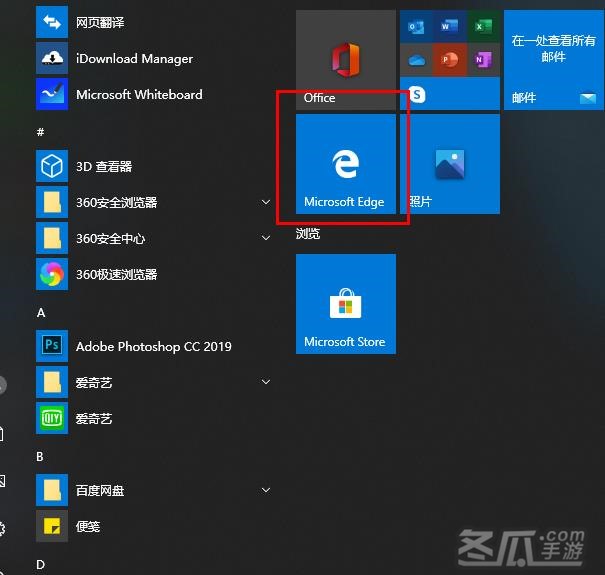This screenshot has width=605, height=575.
Task: Open the Excel icon in Office group tile
Action: (483, 27)
